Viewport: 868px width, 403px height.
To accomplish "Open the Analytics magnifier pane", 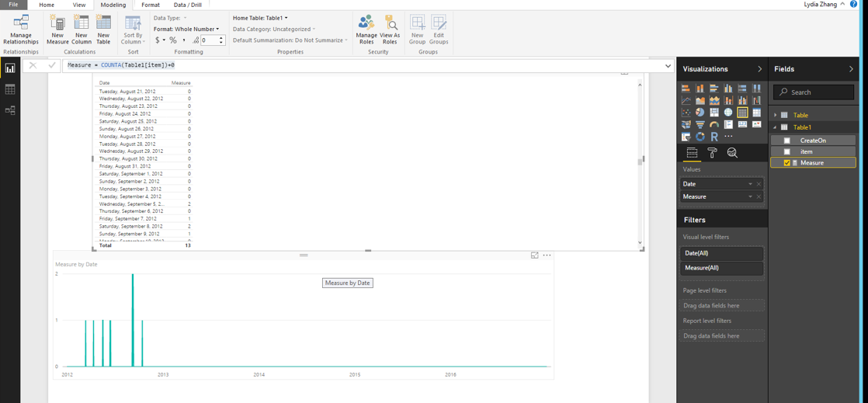I will click(732, 153).
